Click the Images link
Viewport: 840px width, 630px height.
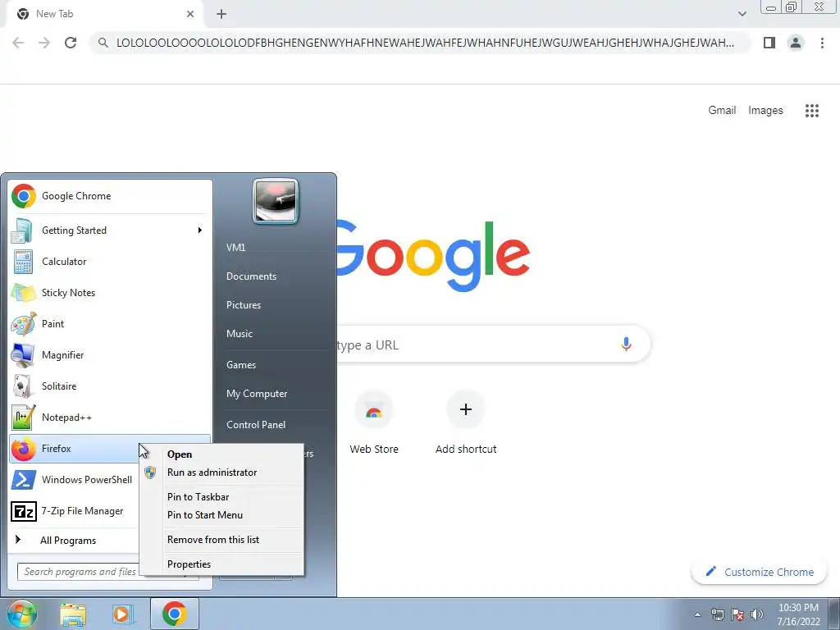coord(765,111)
